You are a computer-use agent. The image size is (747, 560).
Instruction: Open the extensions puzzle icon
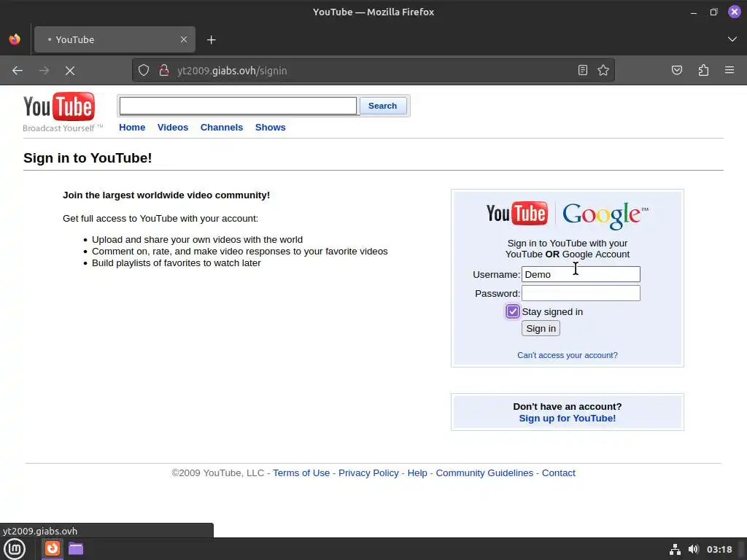(x=703, y=71)
